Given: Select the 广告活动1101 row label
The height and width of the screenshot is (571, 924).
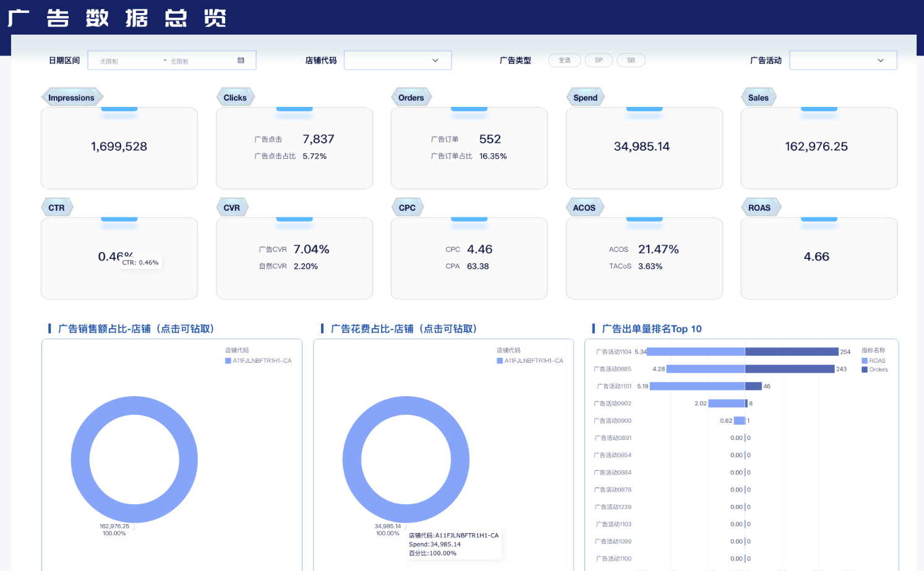Looking at the screenshot, I should 614,386.
